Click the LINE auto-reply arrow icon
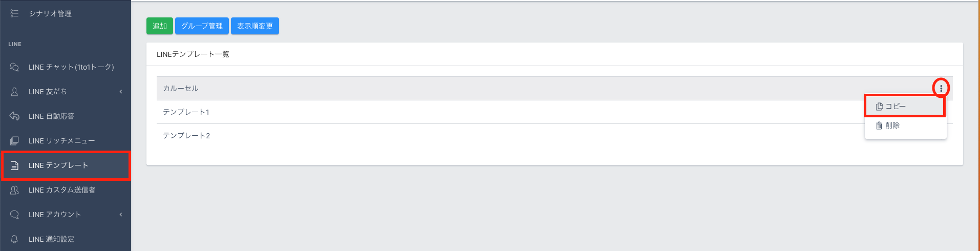The image size is (980, 251). tap(14, 116)
